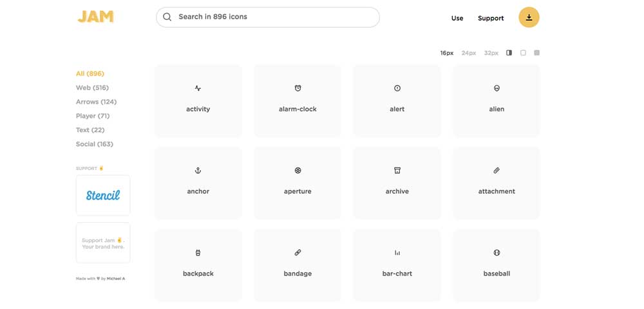Open the aperture icon tile
Viewport: 644px width, 309px height.
pyautogui.click(x=298, y=182)
